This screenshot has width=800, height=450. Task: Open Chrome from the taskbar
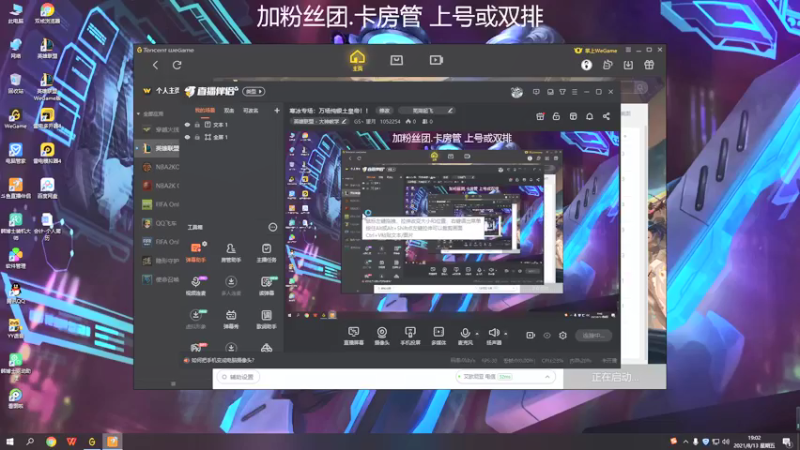pos(51,441)
